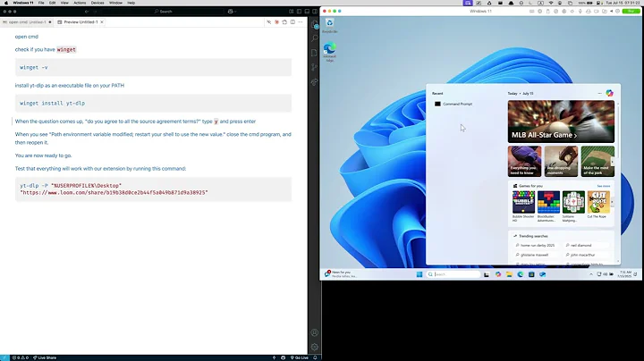The height and width of the screenshot is (361, 644).
Task: Close the Preview Untitled-1 tab
Action: click(x=102, y=22)
